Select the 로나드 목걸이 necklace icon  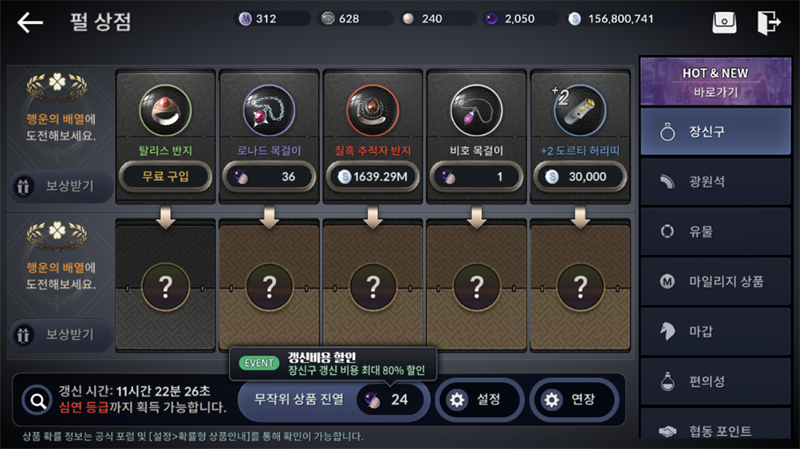coord(269,110)
